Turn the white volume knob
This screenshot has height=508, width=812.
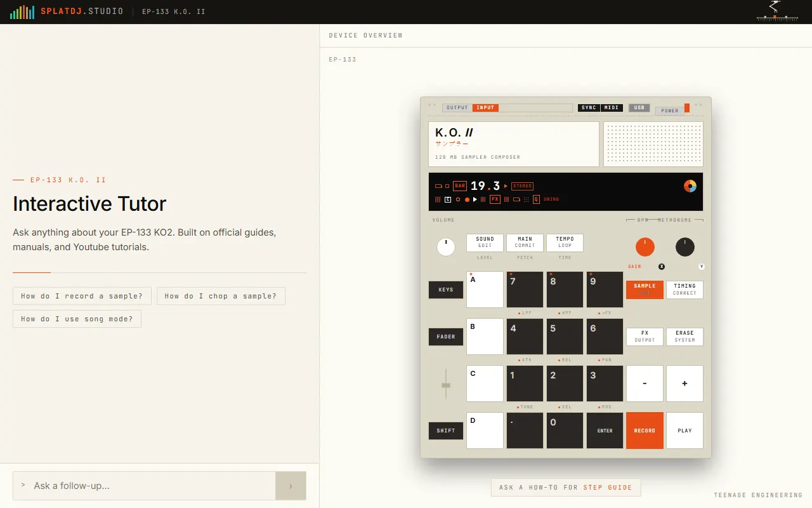coord(446,247)
